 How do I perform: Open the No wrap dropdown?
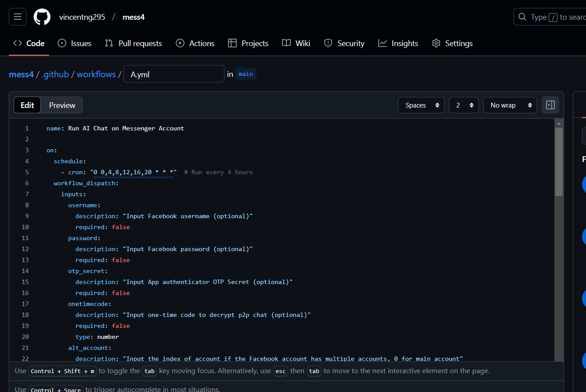point(510,105)
